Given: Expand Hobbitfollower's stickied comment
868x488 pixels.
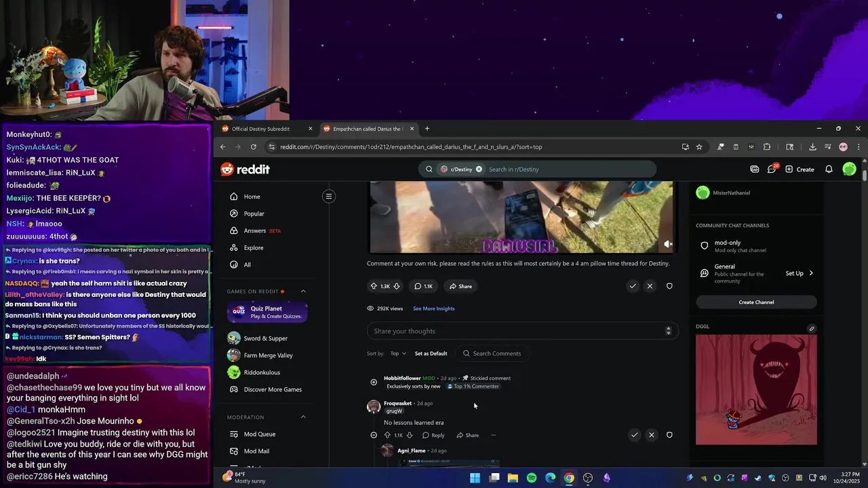Looking at the screenshot, I should pos(374,382).
